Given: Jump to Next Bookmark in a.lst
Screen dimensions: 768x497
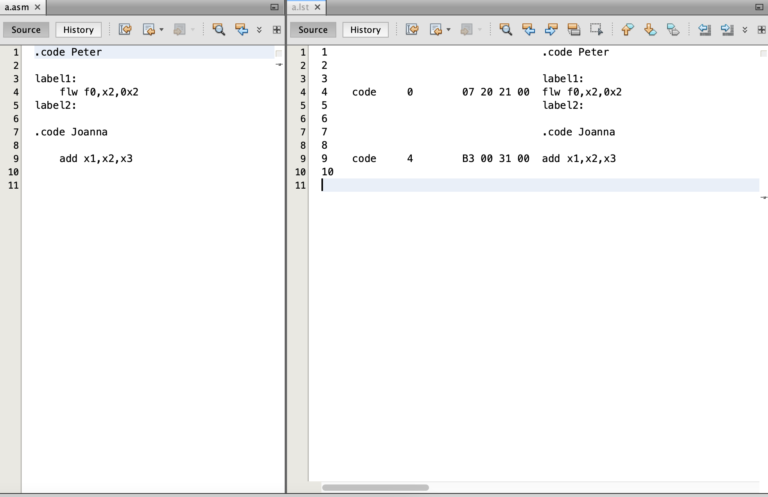Looking at the screenshot, I should [650, 29].
